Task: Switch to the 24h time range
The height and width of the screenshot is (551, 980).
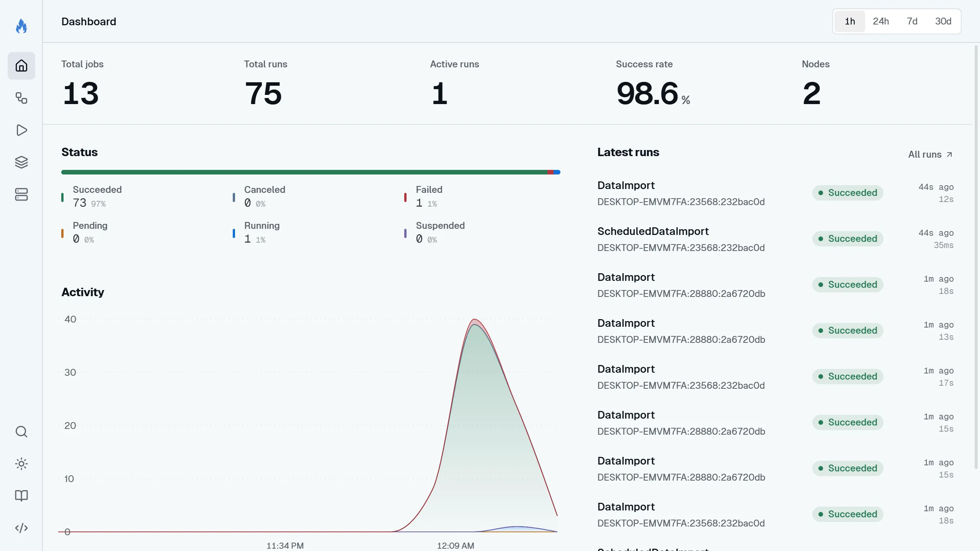Action: coord(881,21)
